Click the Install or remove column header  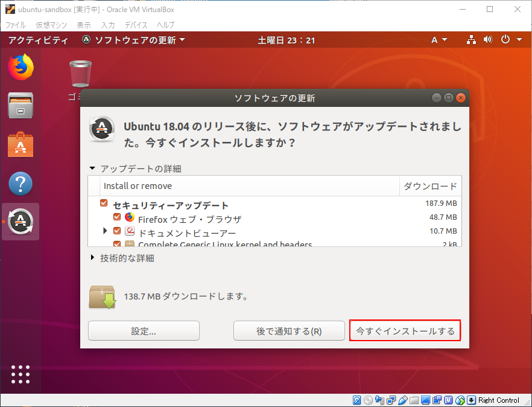(249, 186)
